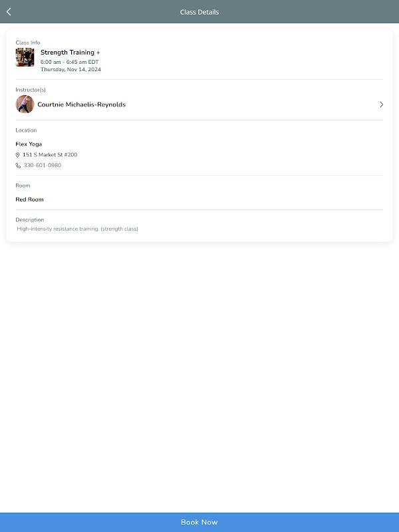Open the 151 S Market St #200 address
The image size is (399, 532).
pos(50,155)
